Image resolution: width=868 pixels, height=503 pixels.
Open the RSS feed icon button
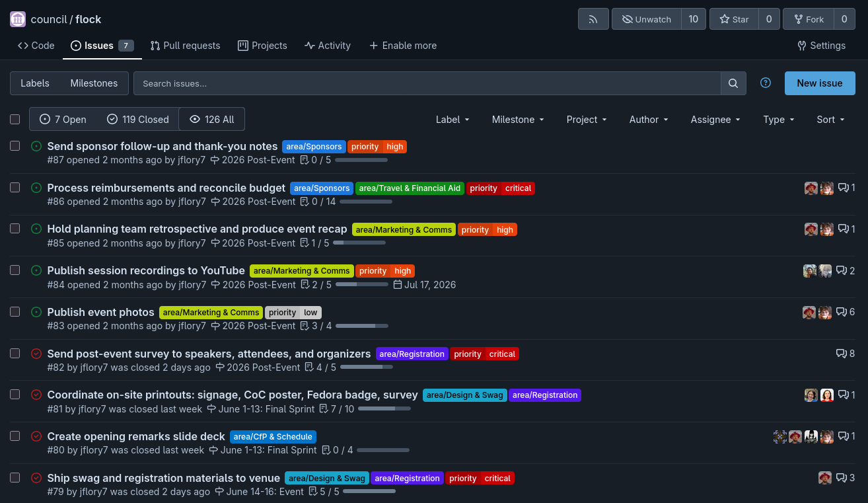coord(593,19)
